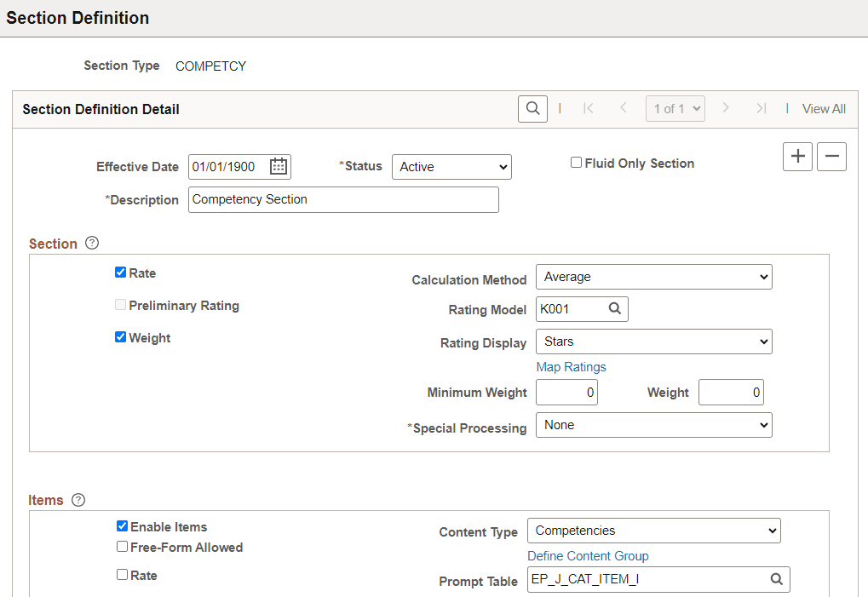Open the Calculation Method dropdown
Viewport: 868px width, 597px height.
pyautogui.click(x=653, y=277)
